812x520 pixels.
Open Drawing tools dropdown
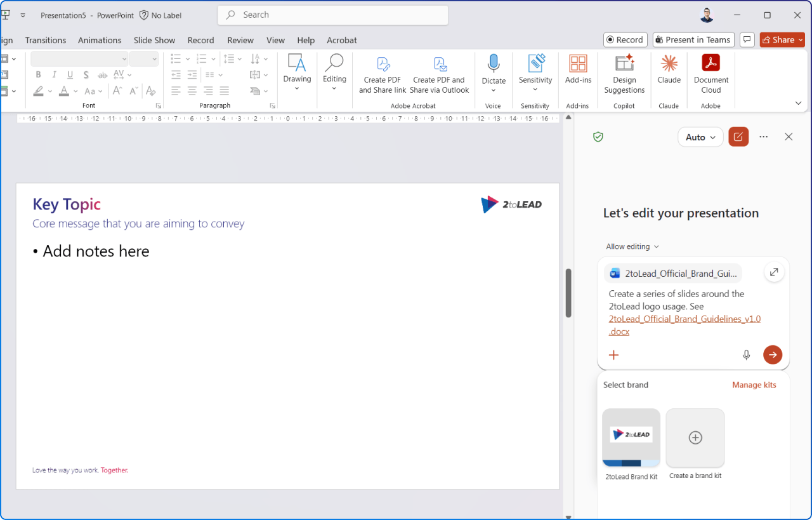297,73
